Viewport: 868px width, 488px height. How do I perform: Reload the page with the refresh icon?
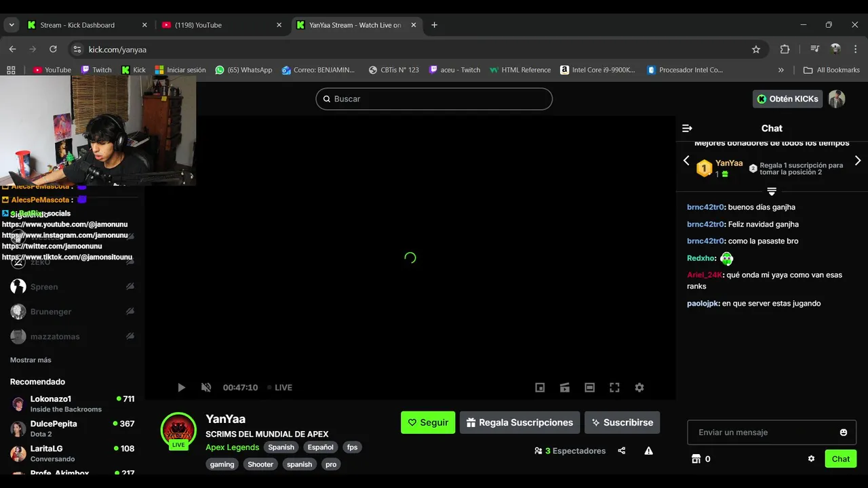(x=53, y=49)
